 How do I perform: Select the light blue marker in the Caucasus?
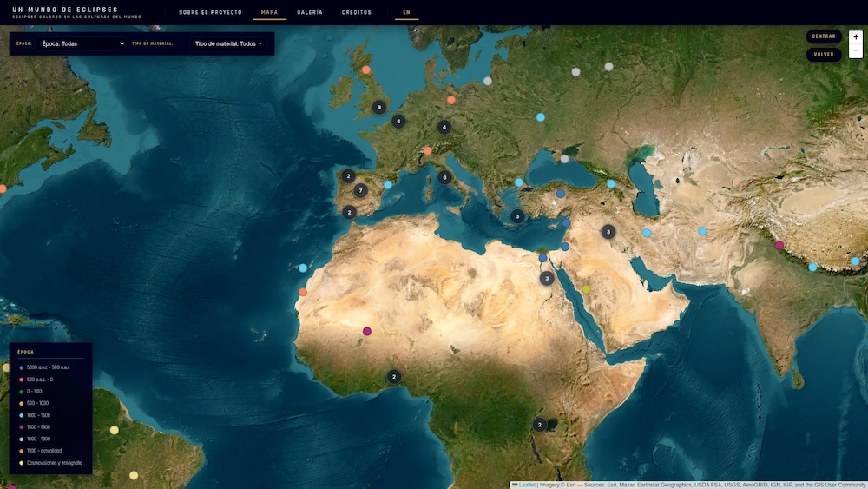pos(611,184)
